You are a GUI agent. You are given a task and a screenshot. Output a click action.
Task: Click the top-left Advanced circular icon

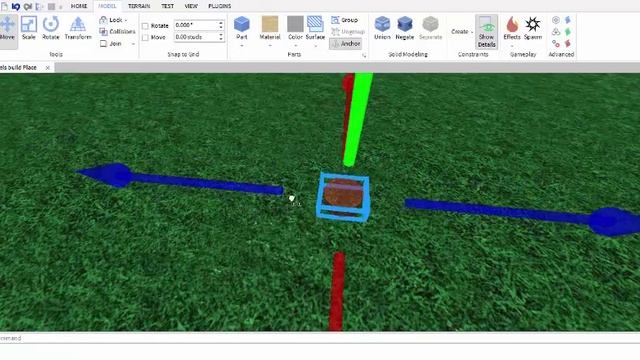tap(556, 20)
